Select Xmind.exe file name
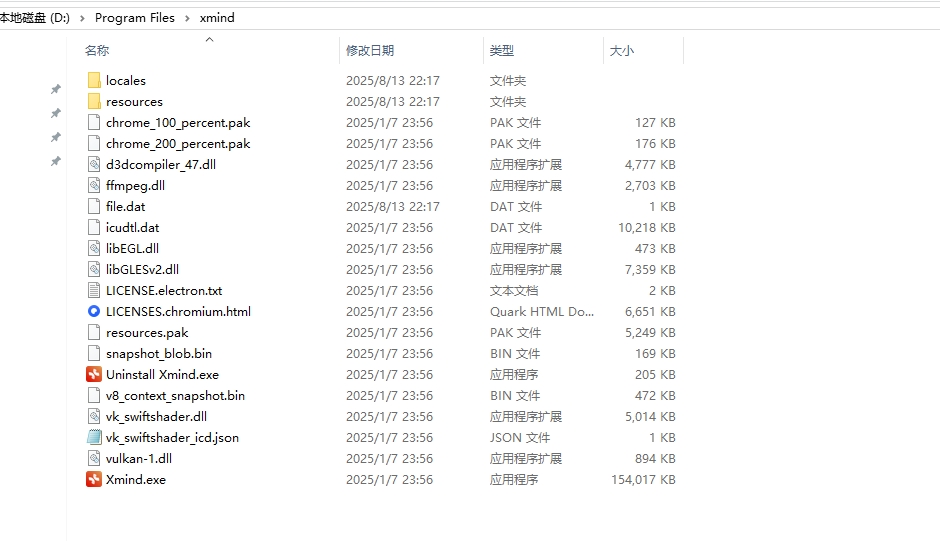Viewport: 940px width, 541px height. (x=136, y=479)
